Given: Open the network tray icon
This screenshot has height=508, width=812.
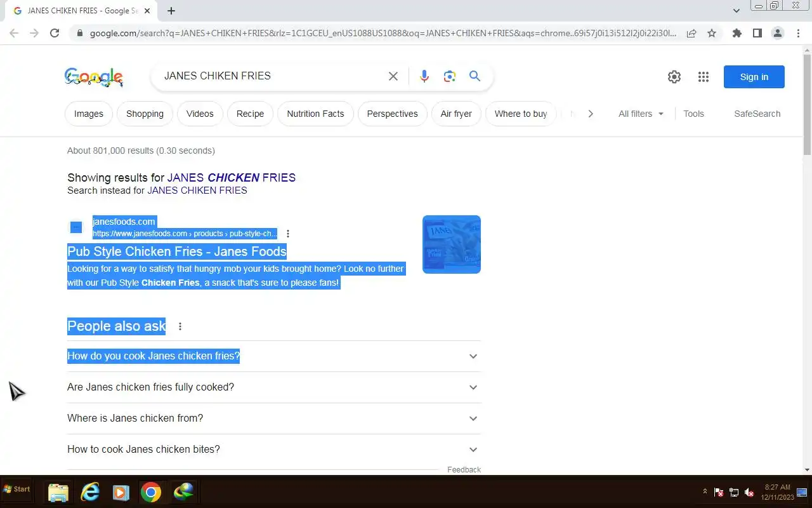Looking at the screenshot, I should [734, 492].
